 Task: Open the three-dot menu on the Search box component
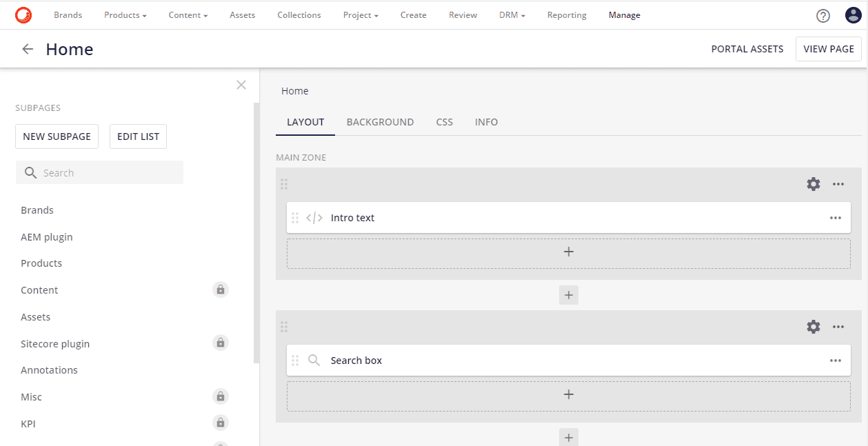(836, 361)
